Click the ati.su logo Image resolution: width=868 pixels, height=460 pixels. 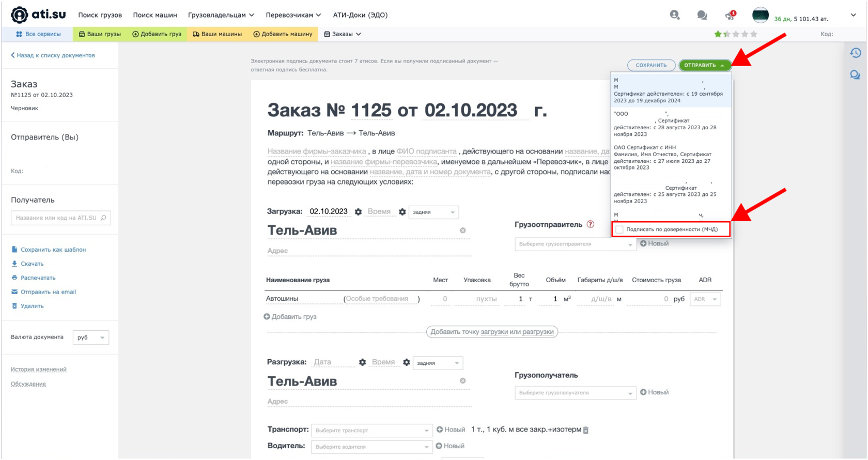click(38, 14)
